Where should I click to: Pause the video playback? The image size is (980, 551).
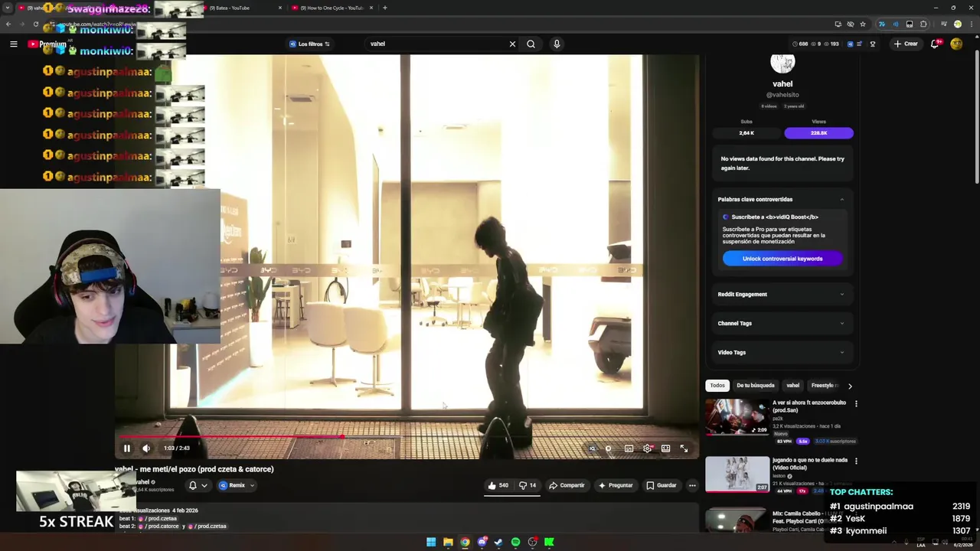[x=127, y=448]
